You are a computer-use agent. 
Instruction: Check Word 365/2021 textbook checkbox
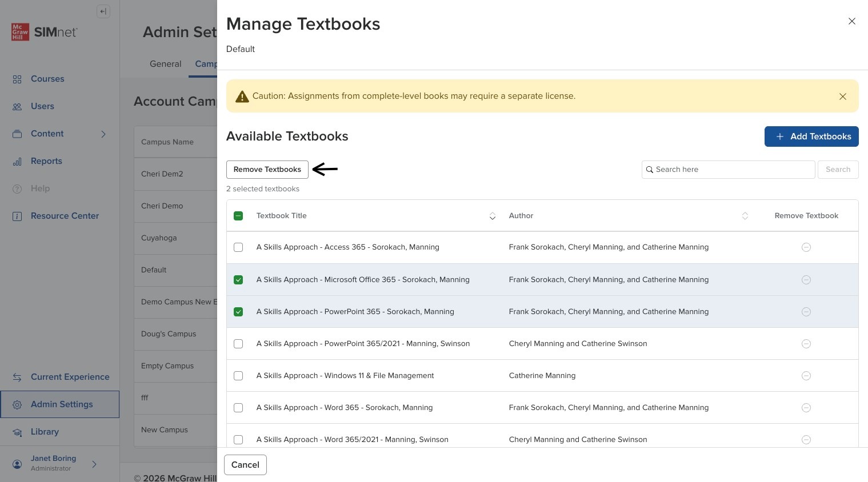click(x=238, y=440)
